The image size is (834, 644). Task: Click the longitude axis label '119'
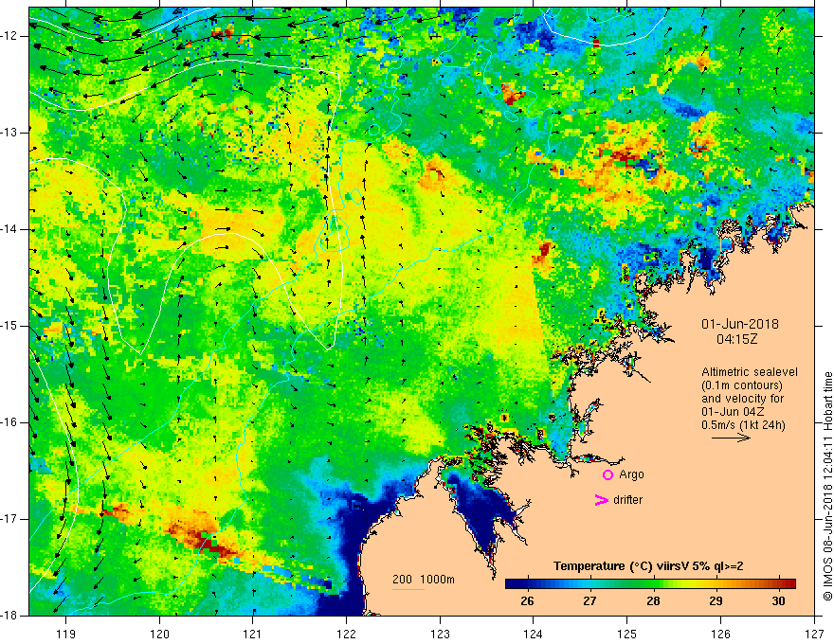(x=66, y=634)
